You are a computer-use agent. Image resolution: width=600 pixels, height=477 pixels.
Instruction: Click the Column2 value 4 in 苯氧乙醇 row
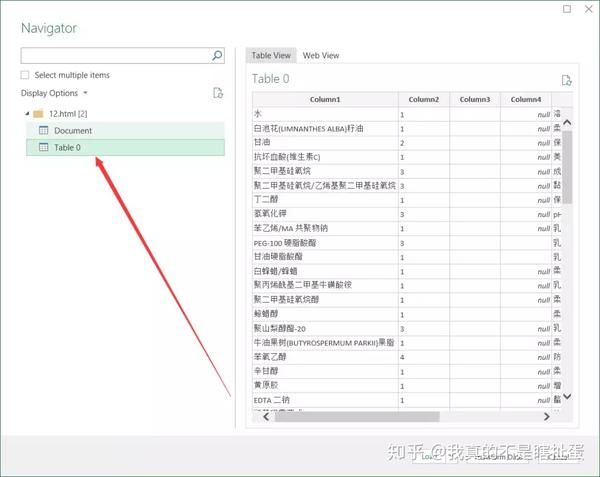pos(424,357)
